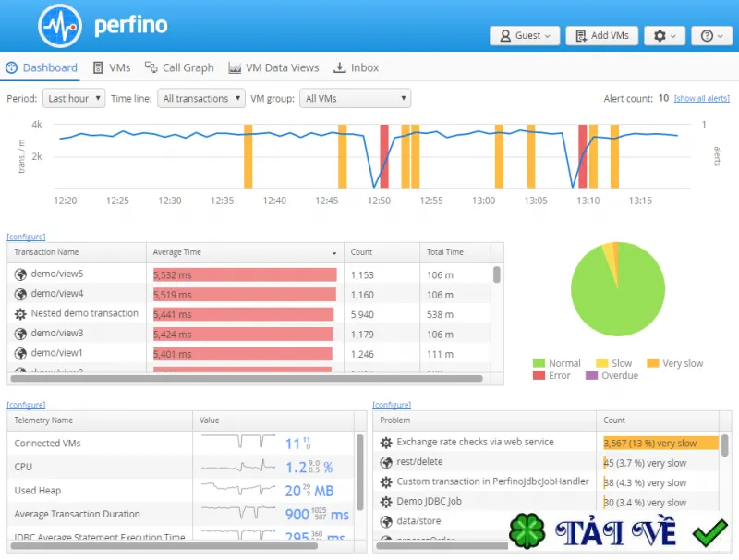Screen dimensions: 739x560
Task: Click the gear icon beside Nested demo transaction
Action: (x=20, y=314)
